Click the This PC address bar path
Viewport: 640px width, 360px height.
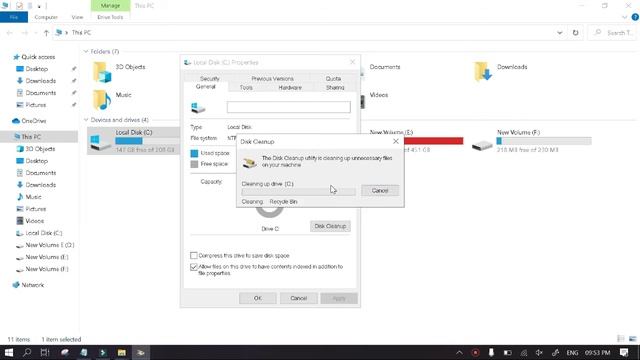(x=82, y=33)
